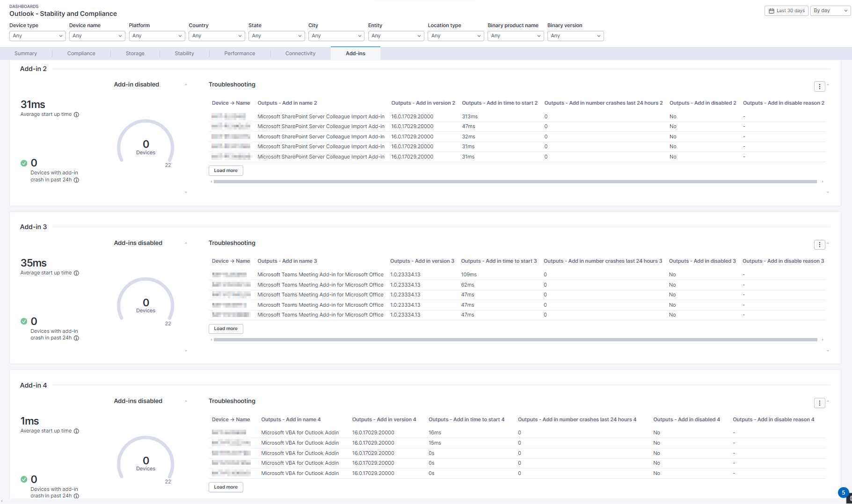Click the calendar icon in Last 30 days button
Screen dimensions: 852x504
(x=772, y=11)
